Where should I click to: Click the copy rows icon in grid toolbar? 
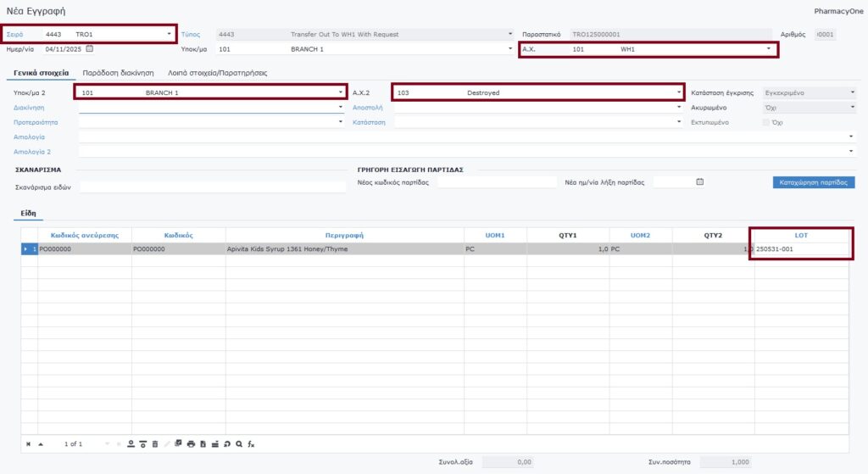pos(178,443)
